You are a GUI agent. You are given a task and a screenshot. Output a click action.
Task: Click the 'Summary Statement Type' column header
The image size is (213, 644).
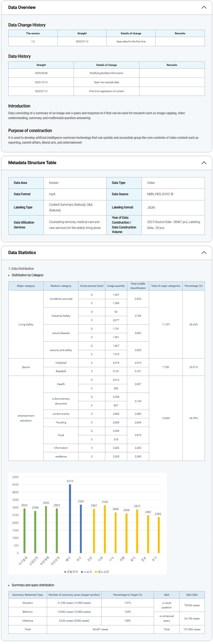28,595
